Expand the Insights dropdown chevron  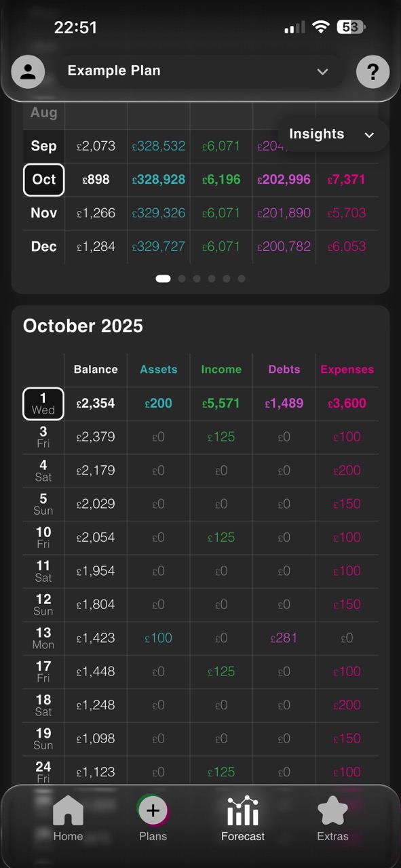pyautogui.click(x=369, y=135)
